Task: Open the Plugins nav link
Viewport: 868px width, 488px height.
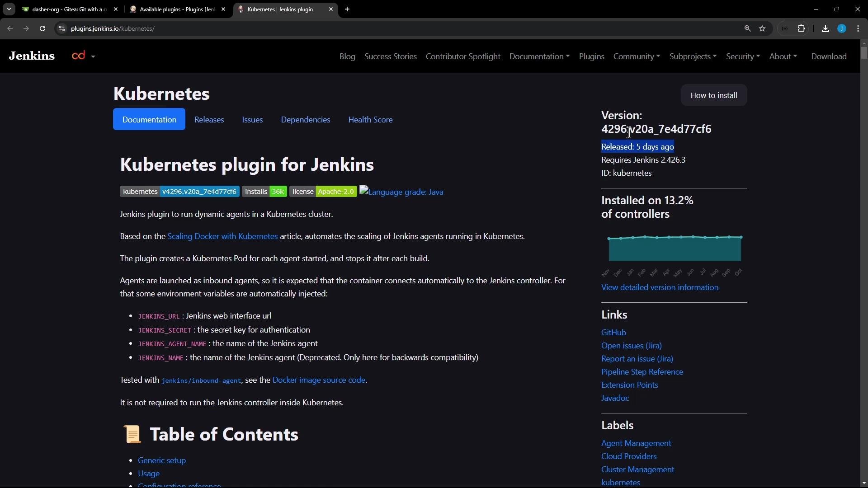Action: (591, 56)
